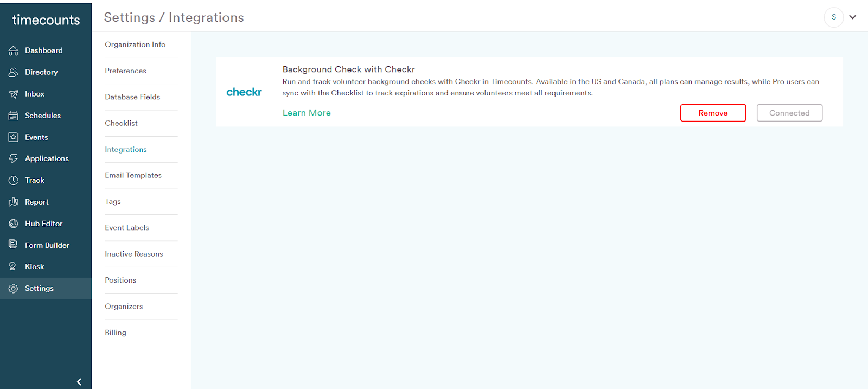Click the timecounts logo
The height and width of the screenshot is (389, 868).
(46, 20)
